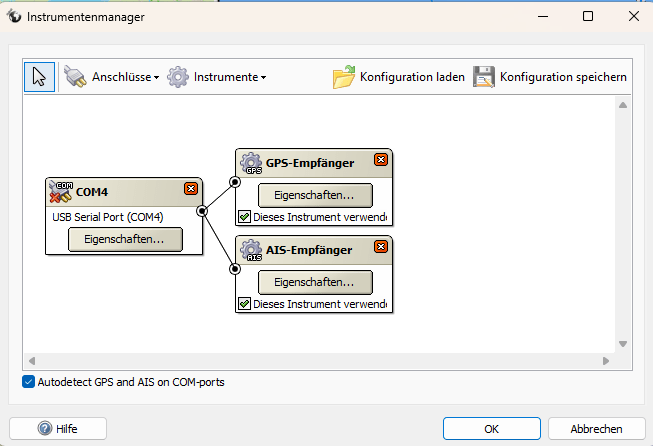Click the Anschlüsse plug icon
The height and width of the screenshot is (446, 653).
coord(75,77)
